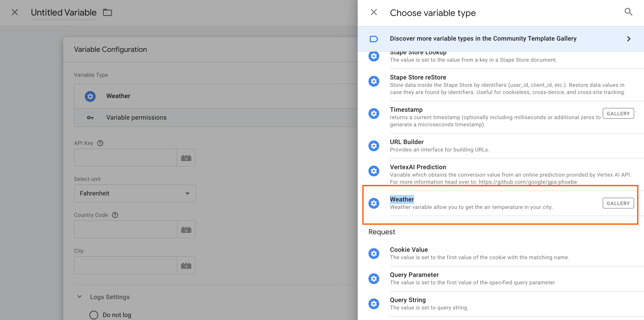Image resolution: width=644 pixels, height=320 pixels.
Task: Click the Community Template Gallery tag icon
Action: pos(374,39)
